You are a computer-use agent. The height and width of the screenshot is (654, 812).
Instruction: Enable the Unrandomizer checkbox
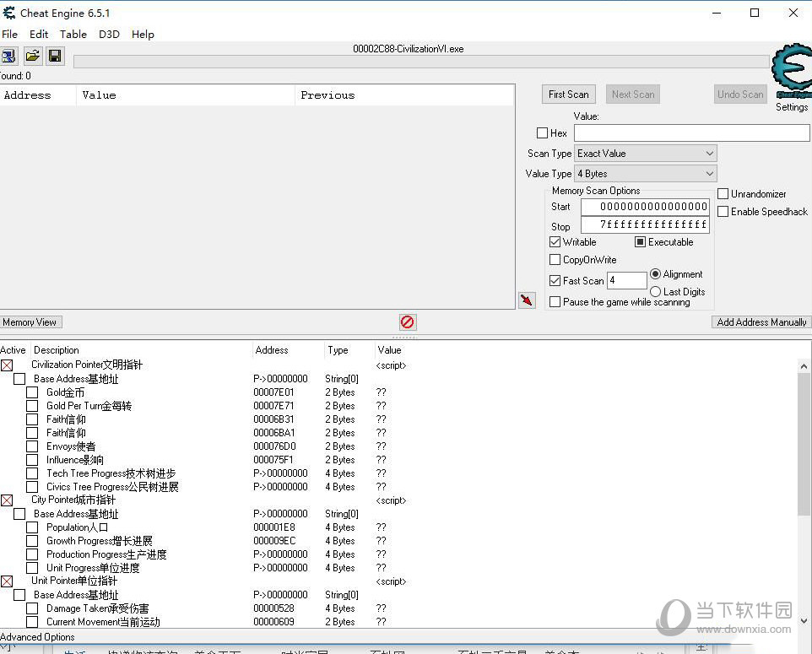723,193
